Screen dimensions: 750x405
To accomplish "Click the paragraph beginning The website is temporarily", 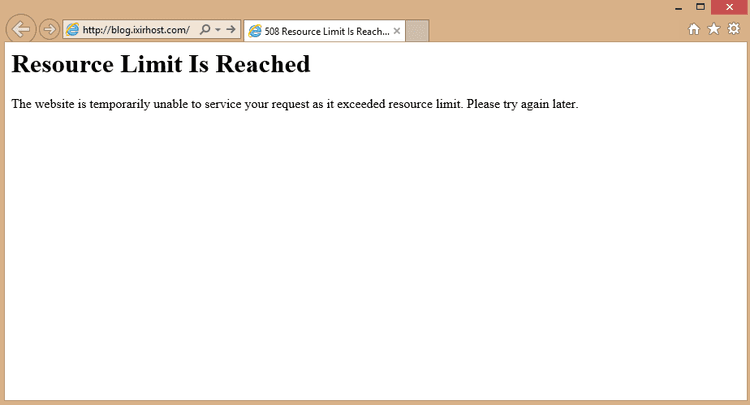I will 295,104.
